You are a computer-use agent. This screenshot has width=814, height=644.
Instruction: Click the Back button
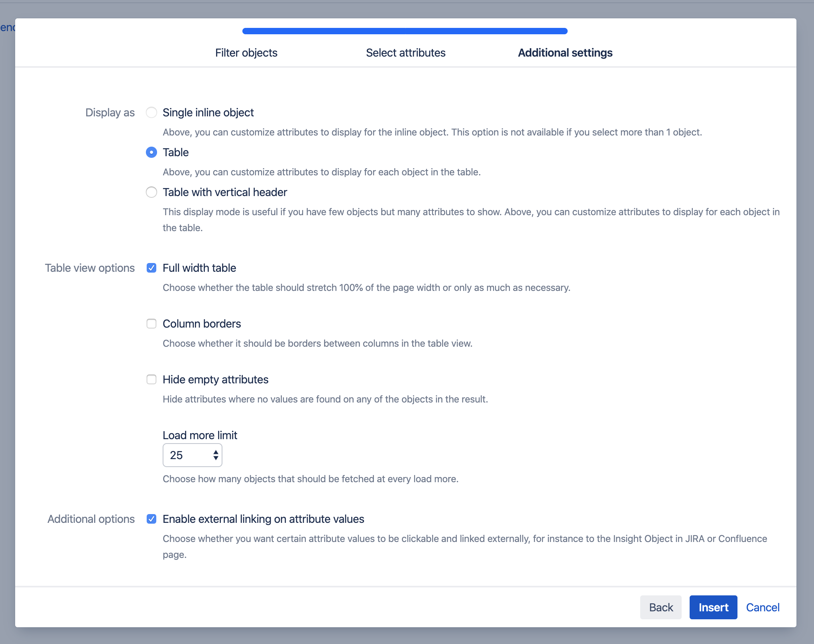click(661, 607)
